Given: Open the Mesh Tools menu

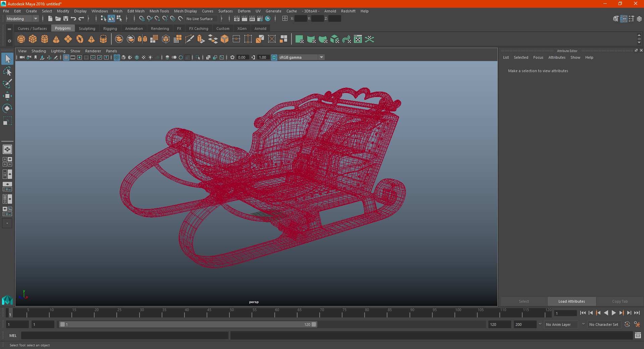Looking at the screenshot, I should (x=159, y=11).
